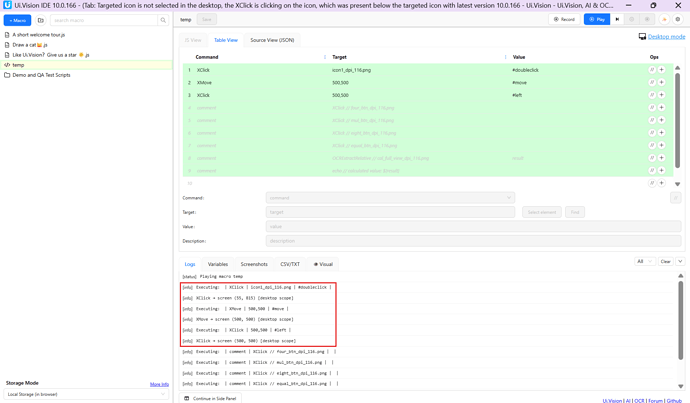The height and width of the screenshot is (403, 690).
Task: Toggle comment on row 6 eight_btn comment
Action: point(652,133)
